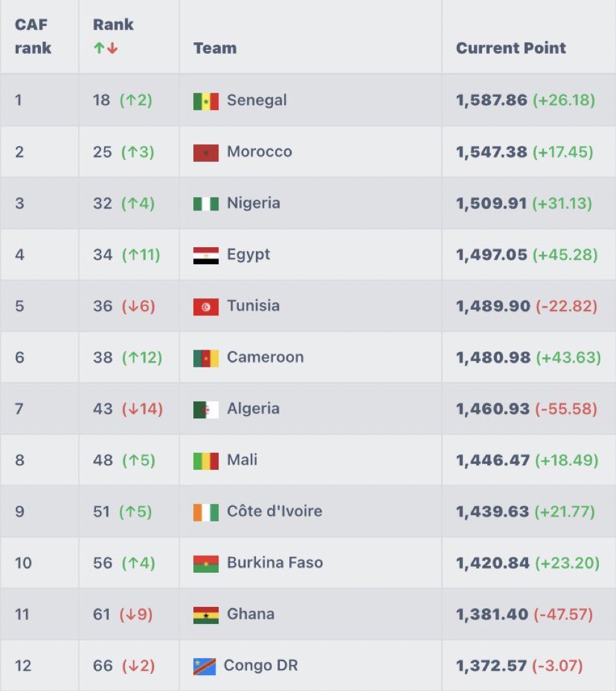Click the Cameroon flag icon
This screenshot has height=691, width=616.
[206, 358]
